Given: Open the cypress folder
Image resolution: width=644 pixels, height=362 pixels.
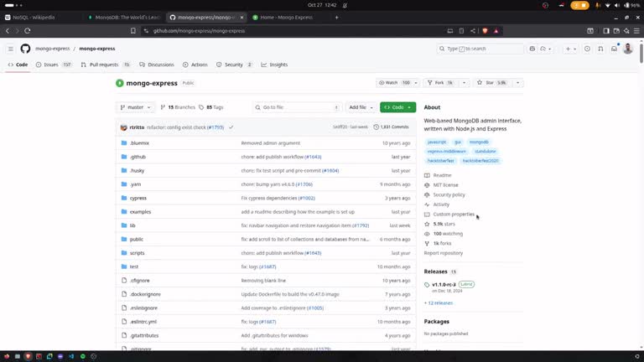Looking at the screenshot, I should pyautogui.click(x=138, y=198).
